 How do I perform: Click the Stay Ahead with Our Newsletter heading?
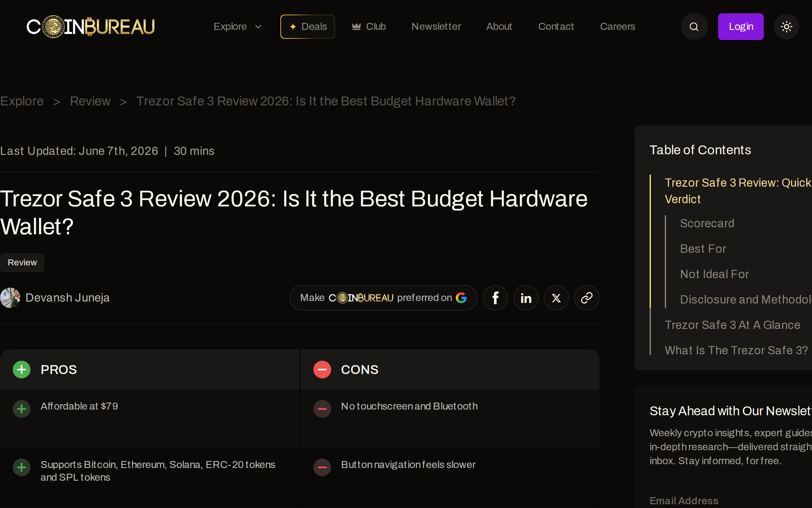pyautogui.click(x=730, y=411)
